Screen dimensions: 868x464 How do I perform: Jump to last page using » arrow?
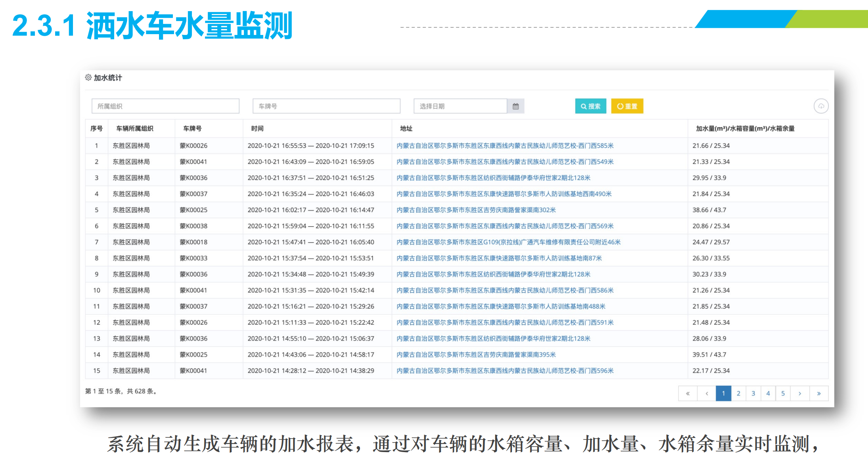point(819,393)
